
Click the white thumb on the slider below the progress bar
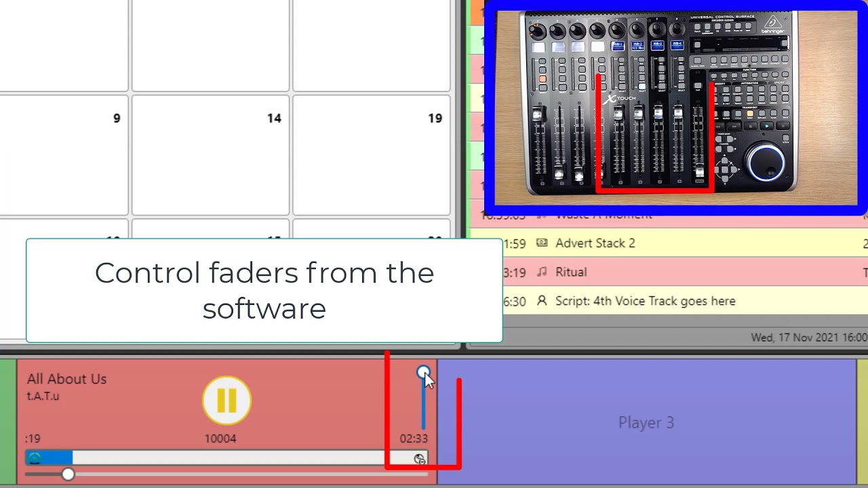[x=68, y=474]
